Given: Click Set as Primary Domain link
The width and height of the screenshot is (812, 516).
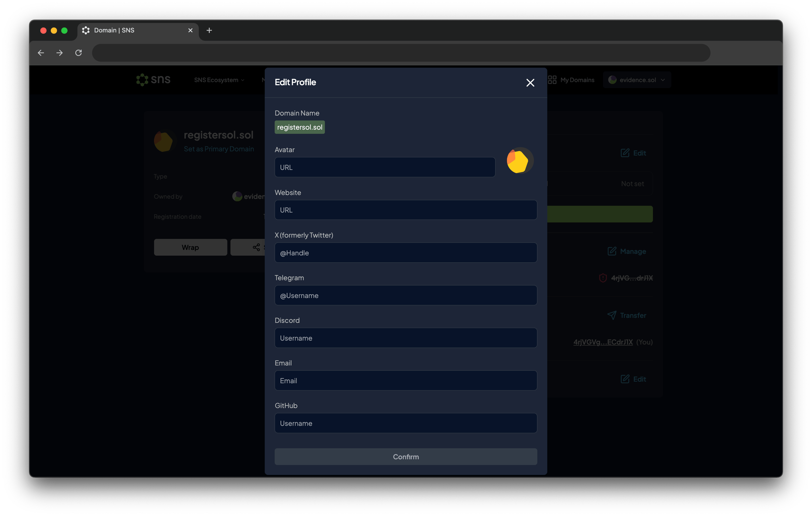Looking at the screenshot, I should (219, 149).
